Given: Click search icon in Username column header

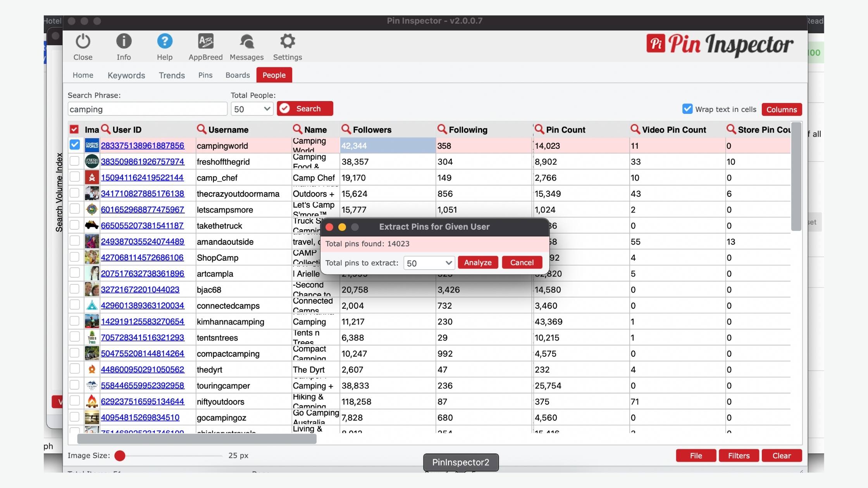Looking at the screenshot, I should (x=201, y=129).
